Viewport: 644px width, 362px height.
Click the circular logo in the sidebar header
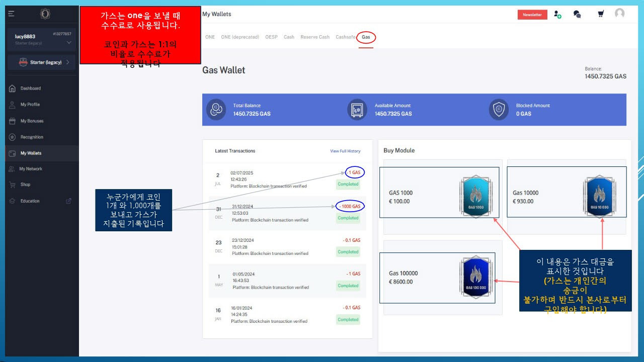pos(45,14)
